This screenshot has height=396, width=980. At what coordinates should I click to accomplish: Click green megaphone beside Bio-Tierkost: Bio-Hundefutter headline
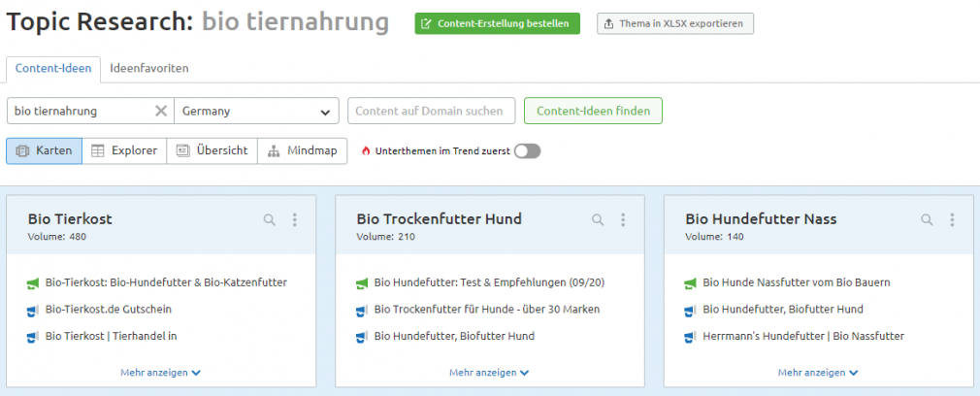(33, 283)
